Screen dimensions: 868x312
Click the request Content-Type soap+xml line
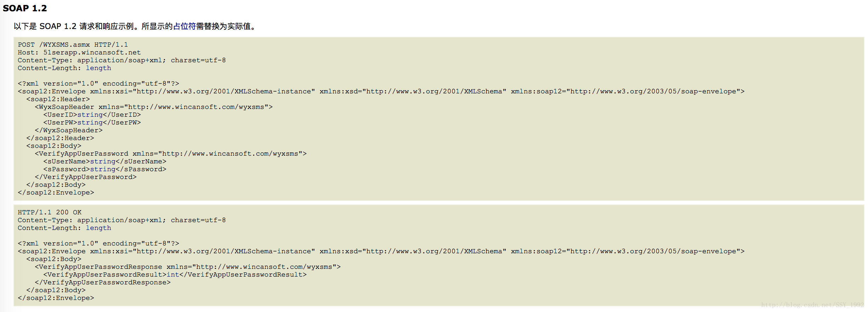(122, 60)
